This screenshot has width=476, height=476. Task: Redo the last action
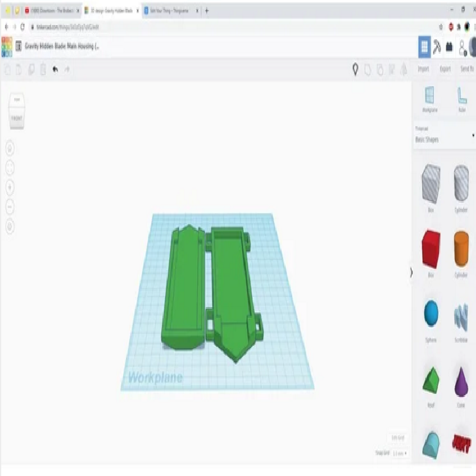(67, 70)
